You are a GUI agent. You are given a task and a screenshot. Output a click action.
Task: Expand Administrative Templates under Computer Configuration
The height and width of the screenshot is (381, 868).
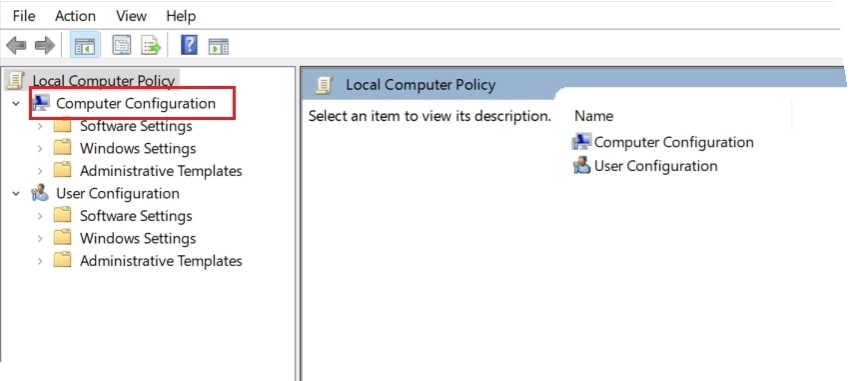[40, 171]
